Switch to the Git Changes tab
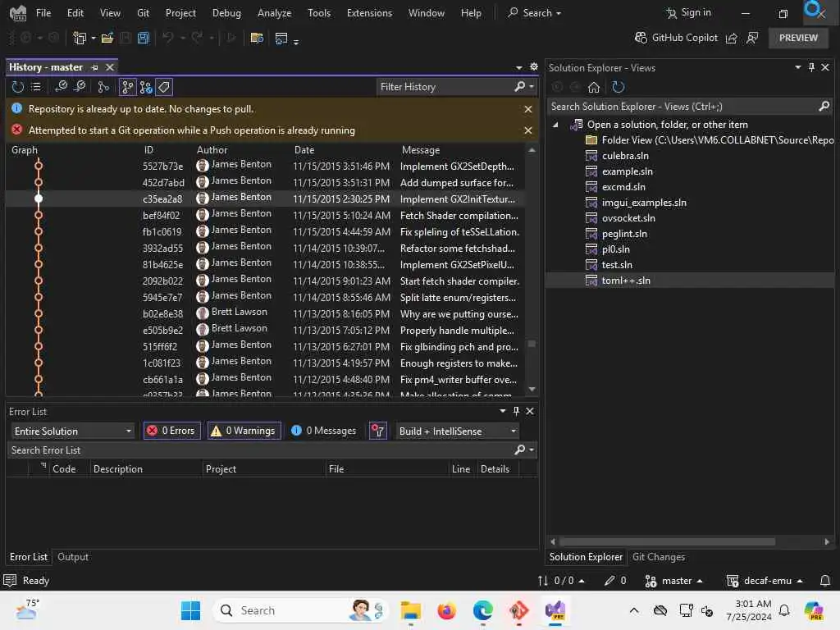Image resolution: width=840 pixels, height=630 pixels. (x=659, y=557)
